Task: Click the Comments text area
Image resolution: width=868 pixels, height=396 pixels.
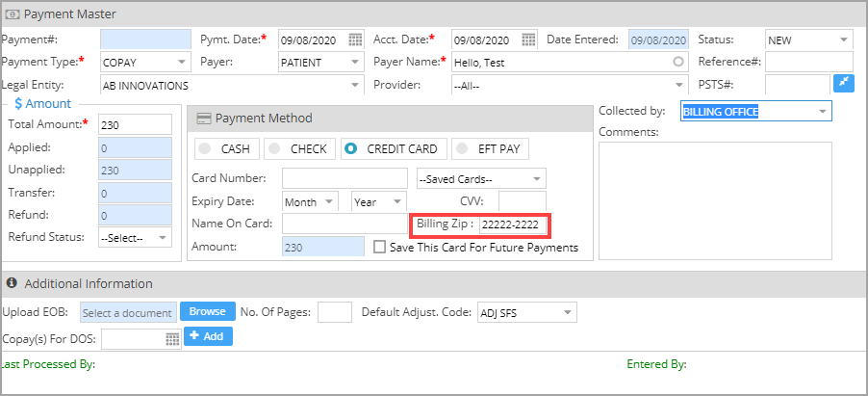Action: [x=715, y=200]
